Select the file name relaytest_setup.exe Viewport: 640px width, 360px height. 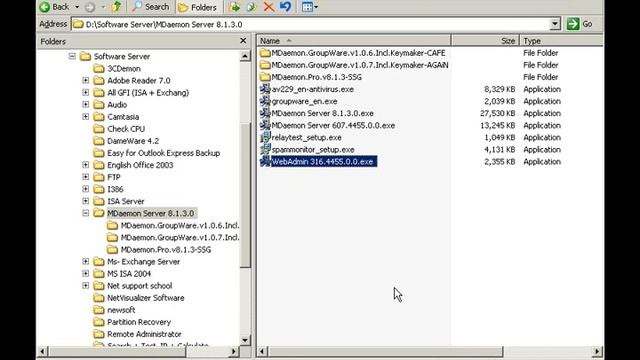point(307,138)
